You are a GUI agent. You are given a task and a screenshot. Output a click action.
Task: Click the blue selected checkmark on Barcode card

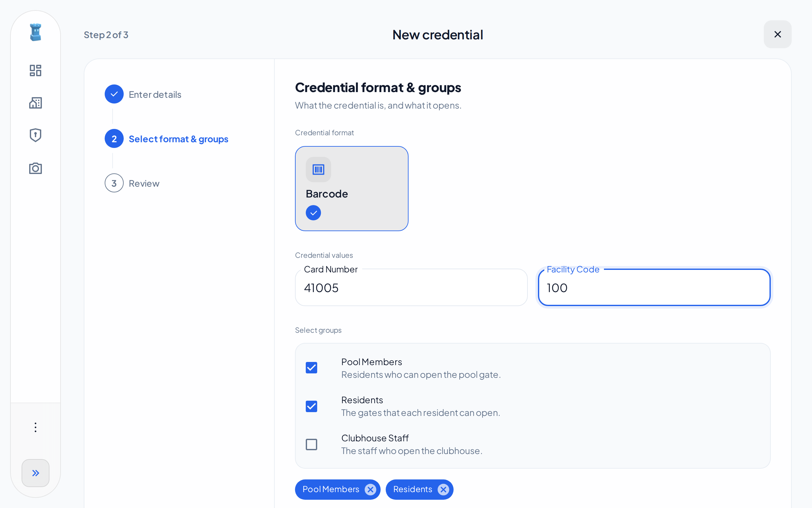click(313, 213)
